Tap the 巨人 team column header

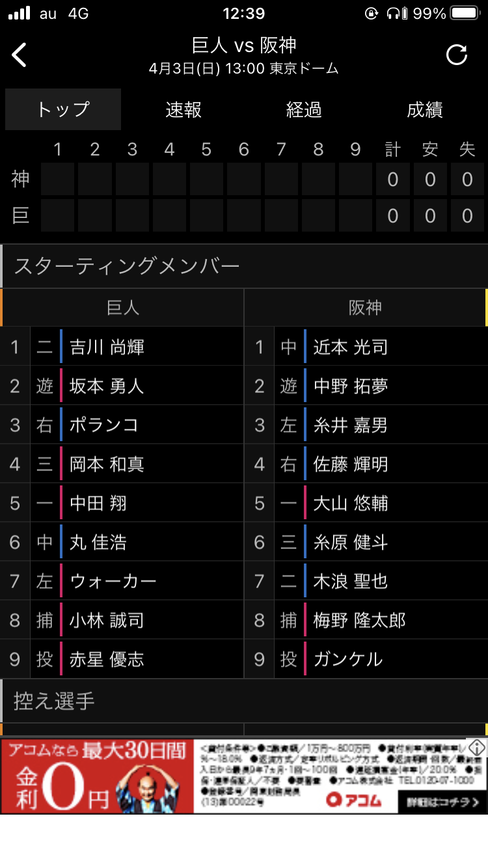point(123,308)
